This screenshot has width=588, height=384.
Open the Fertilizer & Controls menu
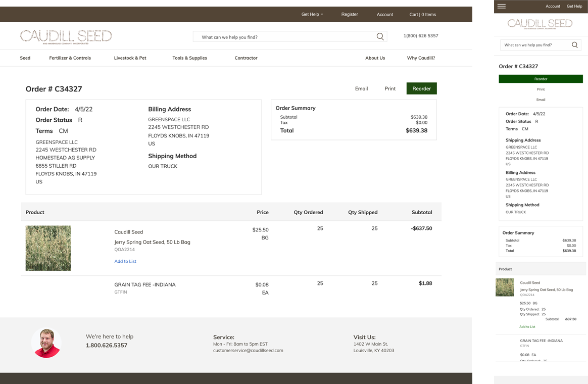70,58
